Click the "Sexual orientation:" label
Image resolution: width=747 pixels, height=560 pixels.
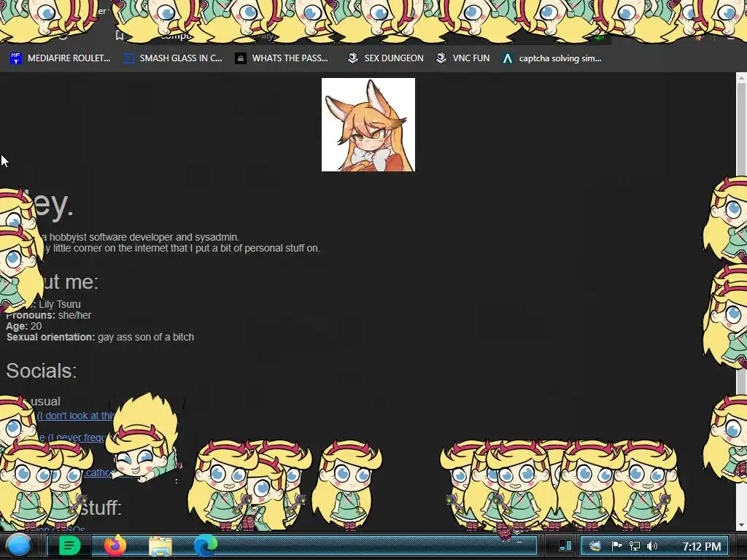[x=50, y=337]
